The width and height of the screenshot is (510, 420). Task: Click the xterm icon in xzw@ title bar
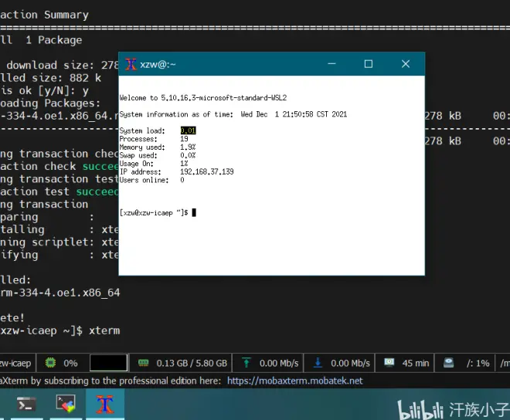131,64
